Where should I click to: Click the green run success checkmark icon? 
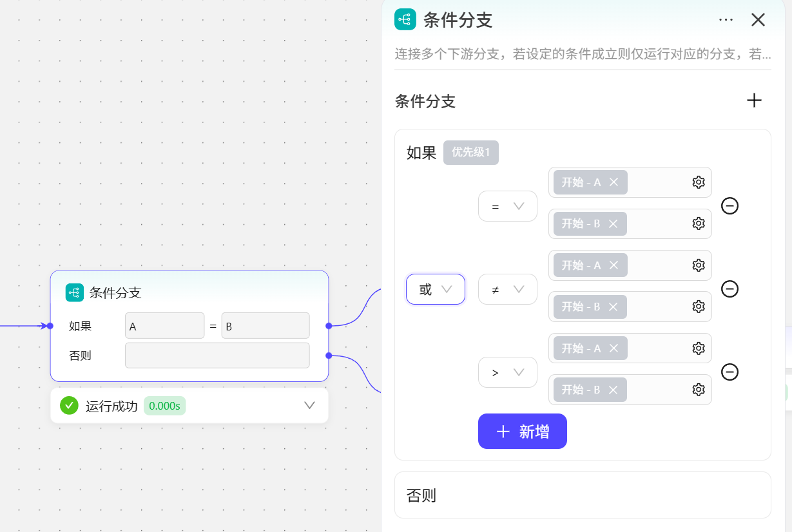(x=69, y=405)
